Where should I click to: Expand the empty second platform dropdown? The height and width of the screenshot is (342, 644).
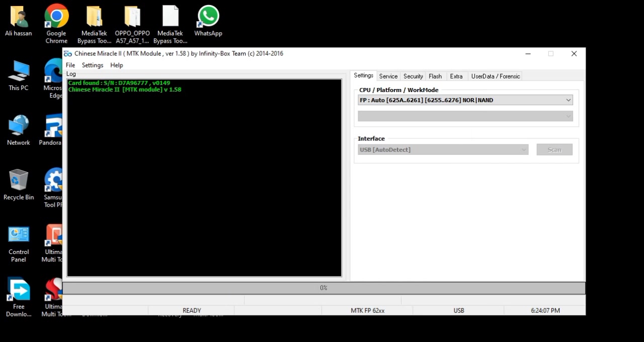465,116
